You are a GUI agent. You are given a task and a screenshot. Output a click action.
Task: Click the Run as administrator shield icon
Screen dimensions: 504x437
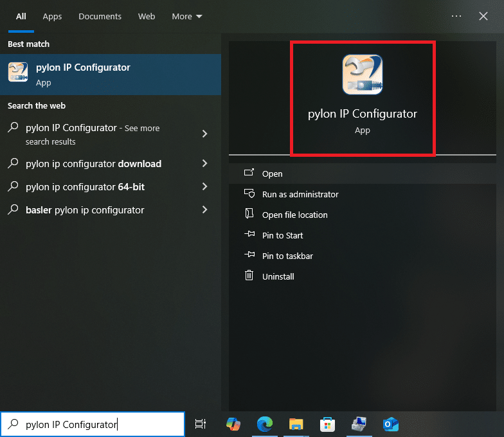(x=249, y=193)
